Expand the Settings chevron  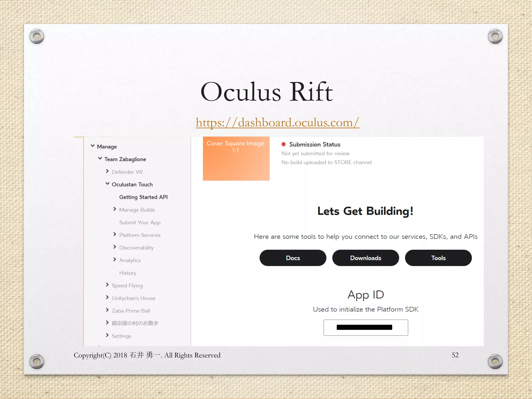[x=107, y=335]
